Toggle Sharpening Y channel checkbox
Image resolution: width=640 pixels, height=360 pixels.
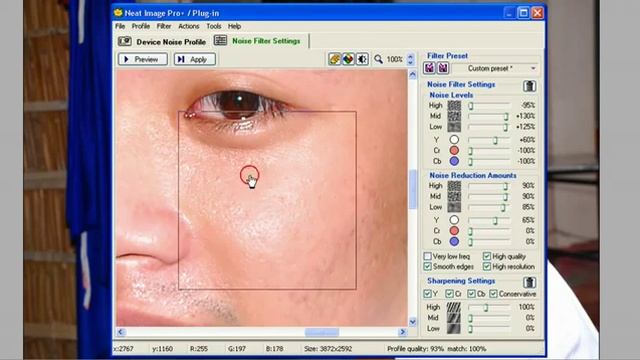(427, 294)
